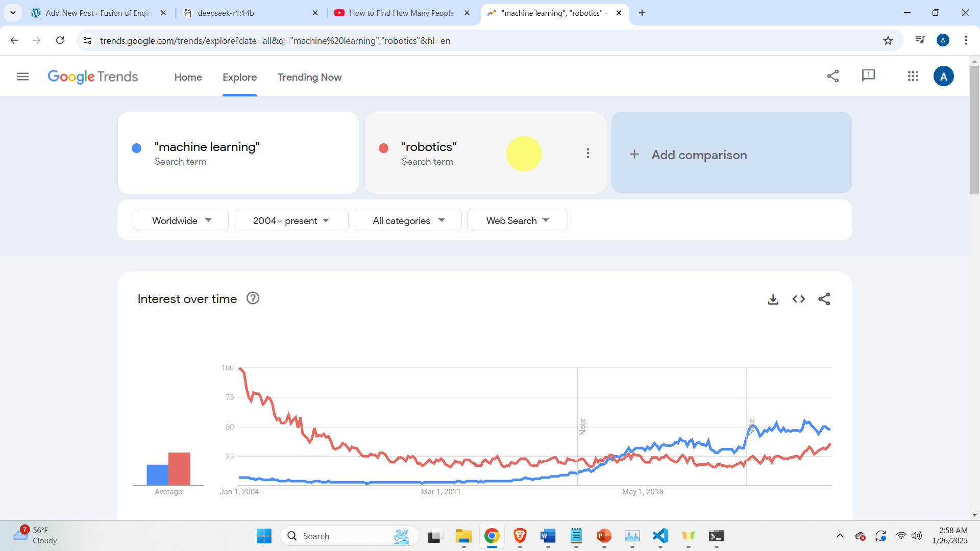Viewport: 980px width, 551px height.
Task: Select the Explore tab
Action: coord(239,77)
